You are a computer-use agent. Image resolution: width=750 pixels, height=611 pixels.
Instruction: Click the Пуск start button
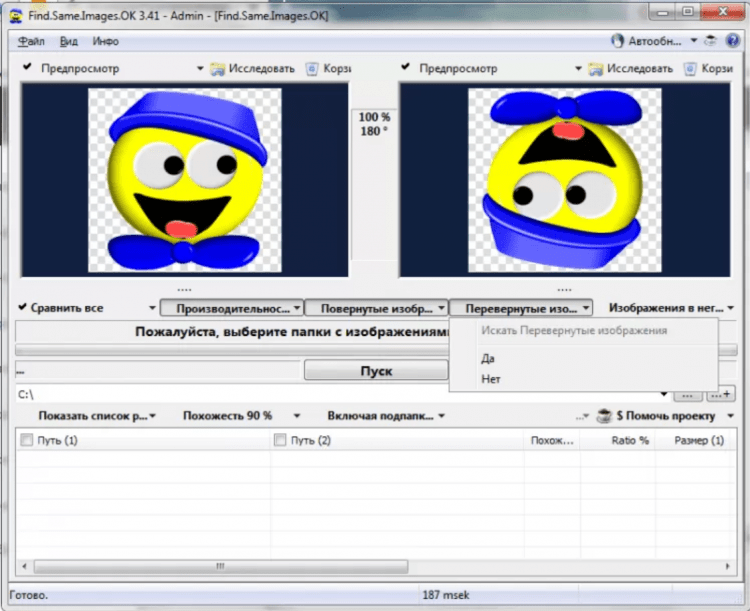tap(376, 371)
